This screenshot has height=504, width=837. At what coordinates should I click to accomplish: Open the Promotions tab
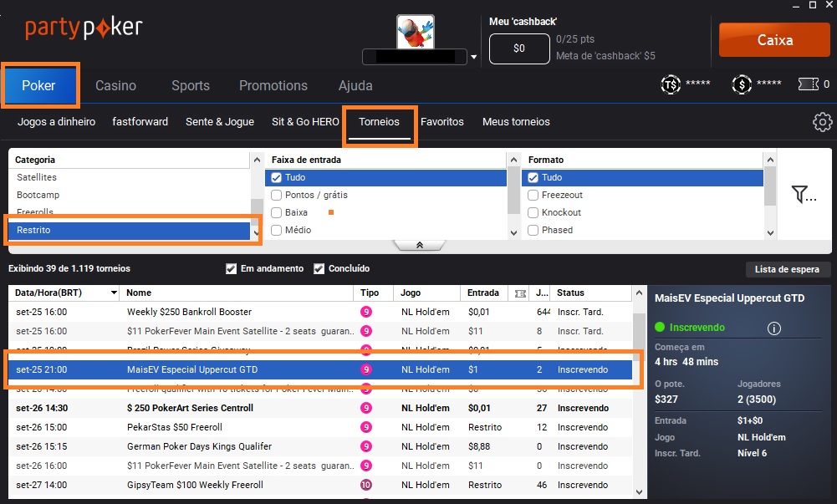click(273, 85)
